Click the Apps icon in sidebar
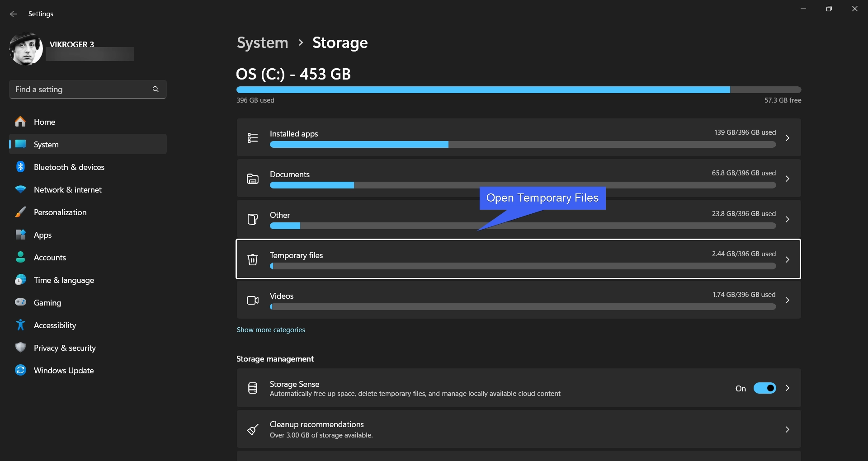 pos(20,235)
